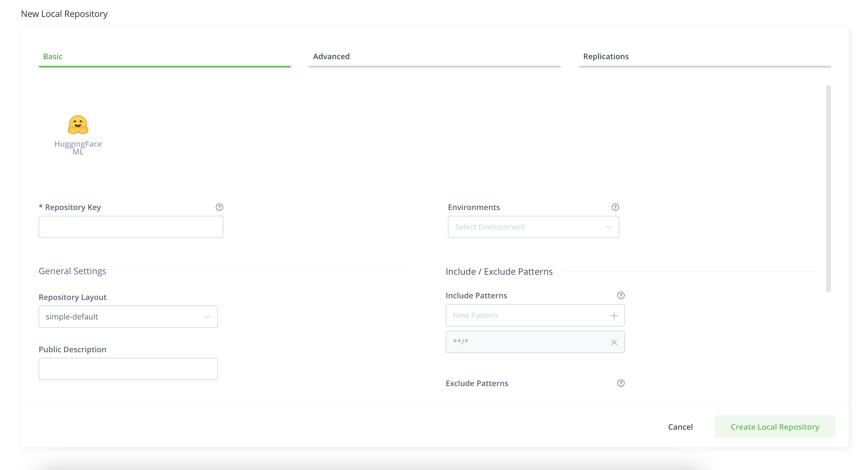868x470 pixels.
Task: Click the HuggingFace ML package type icon
Action: [x=78, y=125]
